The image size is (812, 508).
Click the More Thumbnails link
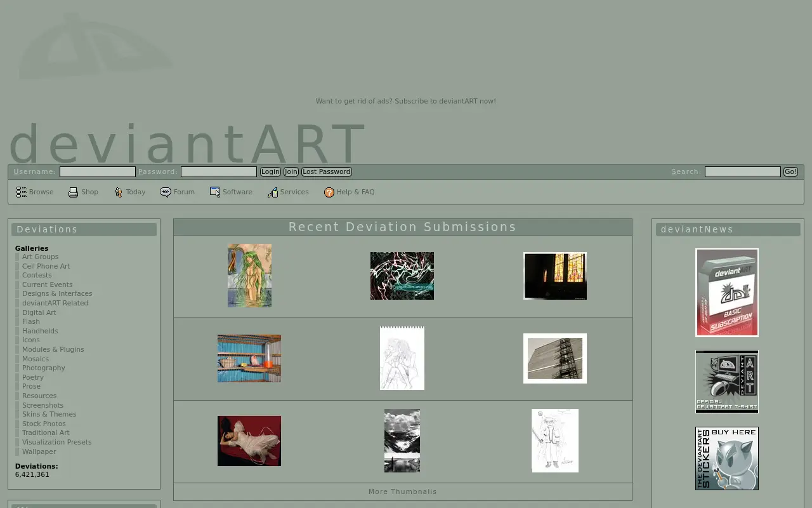coord(403,491)
